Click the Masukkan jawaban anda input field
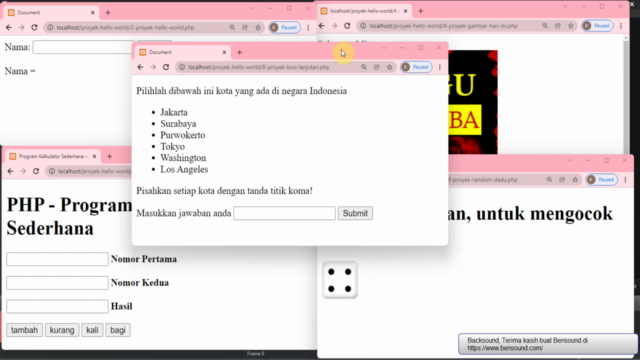The image size is (640, 360). pos(284,213)
